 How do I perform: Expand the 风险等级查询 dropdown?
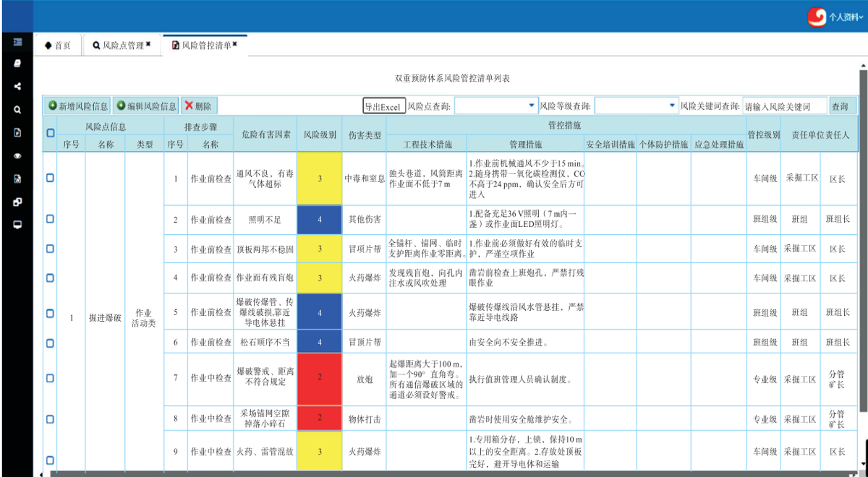[x=636, y=106]
